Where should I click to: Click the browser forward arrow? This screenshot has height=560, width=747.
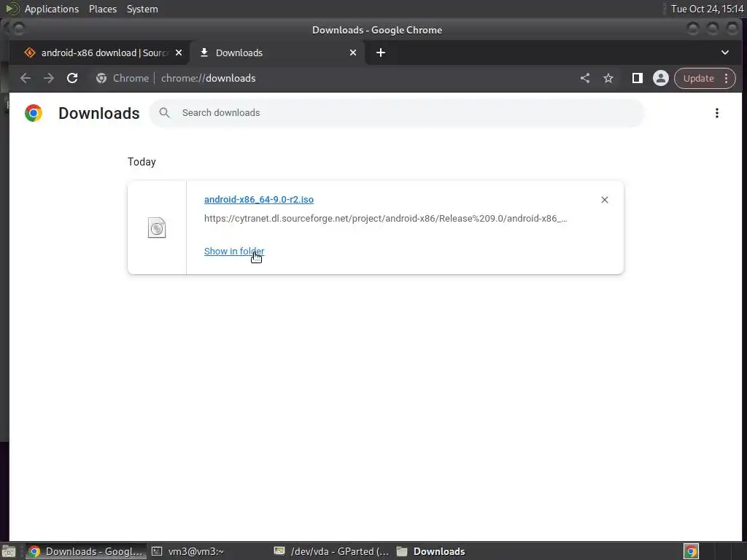pos(49,78)
